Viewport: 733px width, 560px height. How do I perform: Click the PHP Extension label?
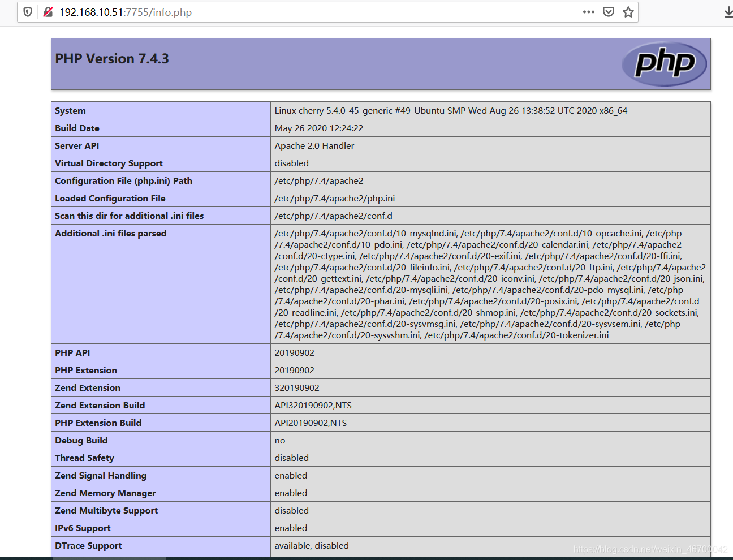86,371
